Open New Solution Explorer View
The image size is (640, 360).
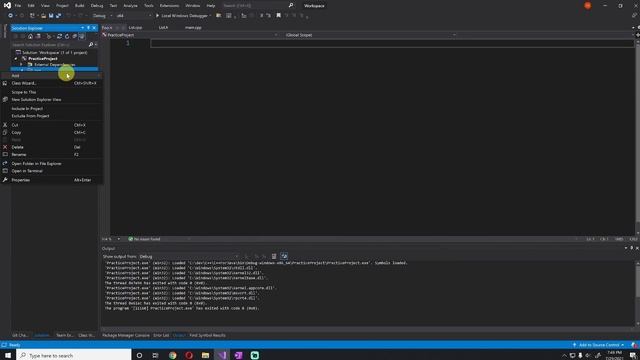(x=51, y=100)
